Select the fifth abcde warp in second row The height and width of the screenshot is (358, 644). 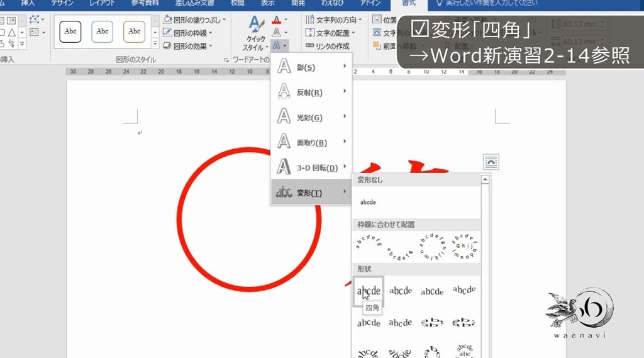click(369, 323)
